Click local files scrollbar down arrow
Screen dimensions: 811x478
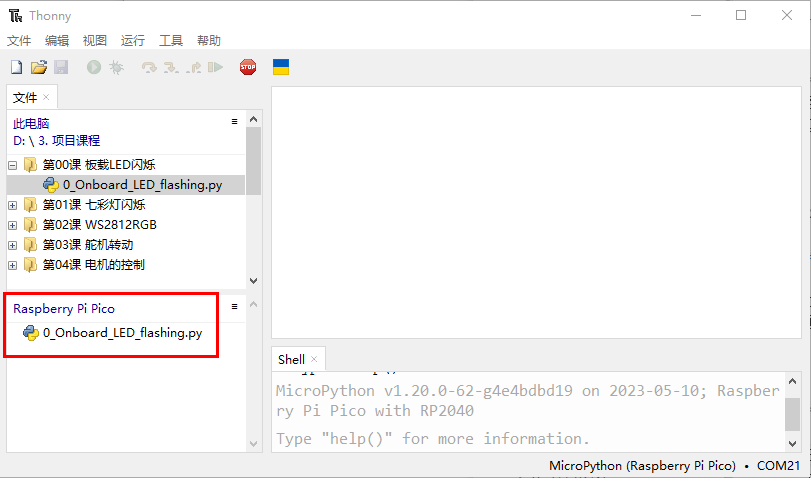pyautogui.click(x=253, y=281)
